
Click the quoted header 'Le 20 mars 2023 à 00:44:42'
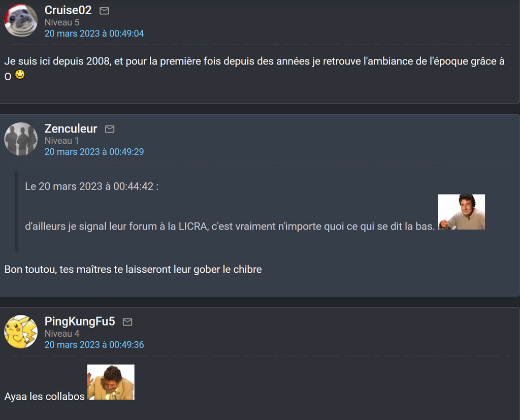click(91, 186)
